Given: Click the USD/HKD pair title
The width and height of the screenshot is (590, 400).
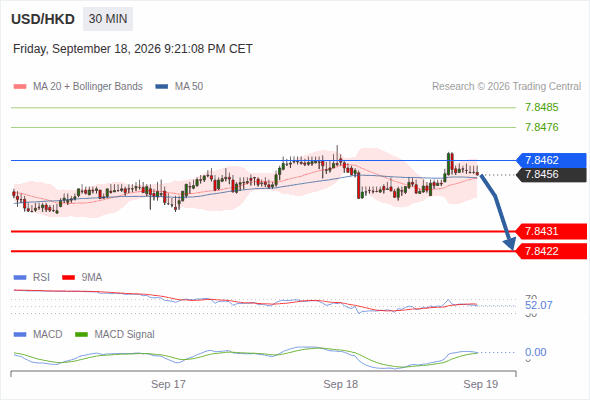Looking at the screenshot, I should (x=43, y=19).
